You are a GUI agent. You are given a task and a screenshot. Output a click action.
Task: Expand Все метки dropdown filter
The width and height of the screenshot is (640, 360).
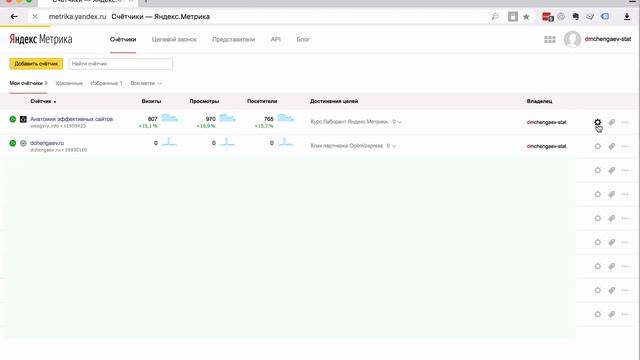(146, 83)
